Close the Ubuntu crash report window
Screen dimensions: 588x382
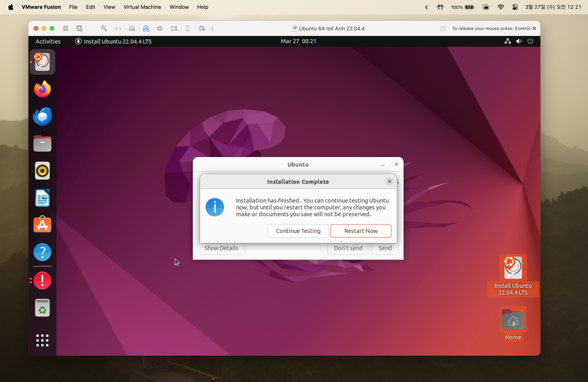396,164
